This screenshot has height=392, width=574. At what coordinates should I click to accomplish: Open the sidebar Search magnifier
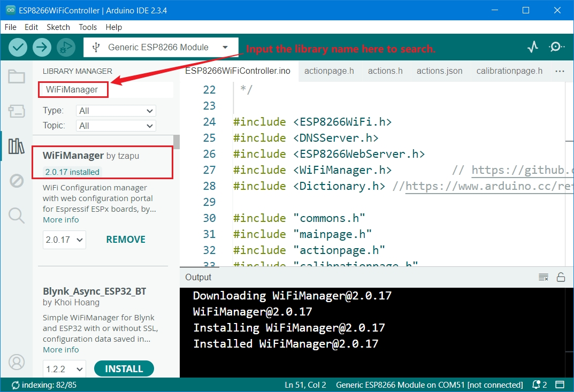click(x=17, y=216)
